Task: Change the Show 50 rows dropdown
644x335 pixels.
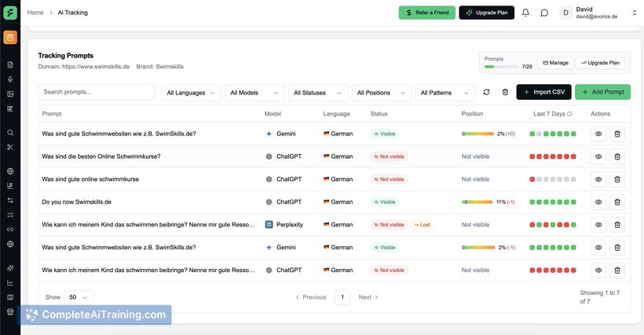Action: tap(79, 297)
